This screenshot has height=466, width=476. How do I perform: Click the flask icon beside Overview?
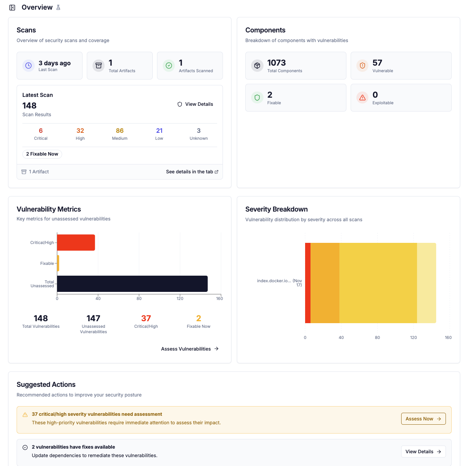pyautogui.click(x=58, y=7)
